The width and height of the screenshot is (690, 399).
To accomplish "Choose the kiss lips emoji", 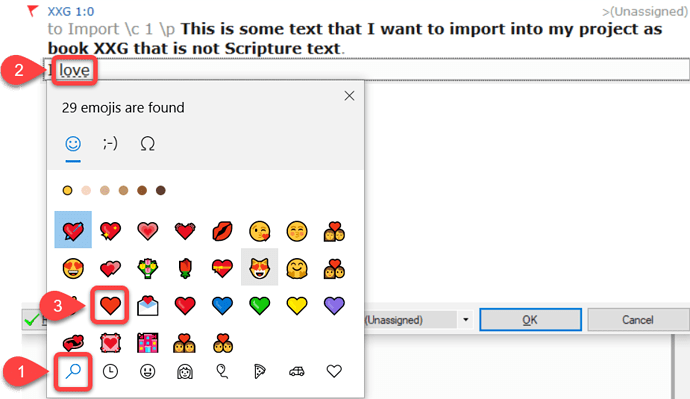I will (222, 231).
